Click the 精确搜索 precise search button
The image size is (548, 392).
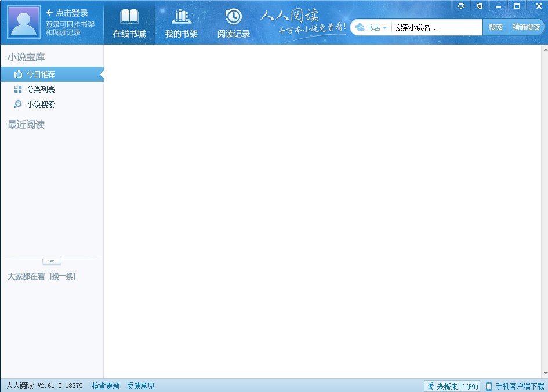click(x=527, y=27)
